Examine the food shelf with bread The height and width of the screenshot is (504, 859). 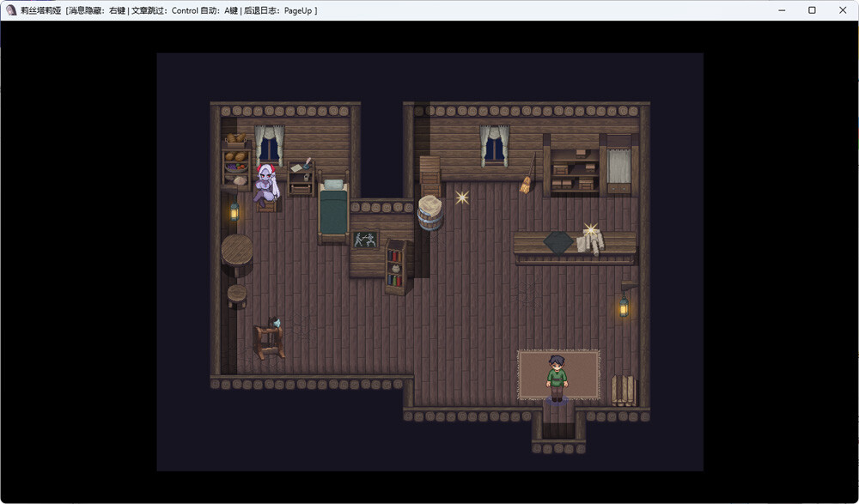pos(236,161)
